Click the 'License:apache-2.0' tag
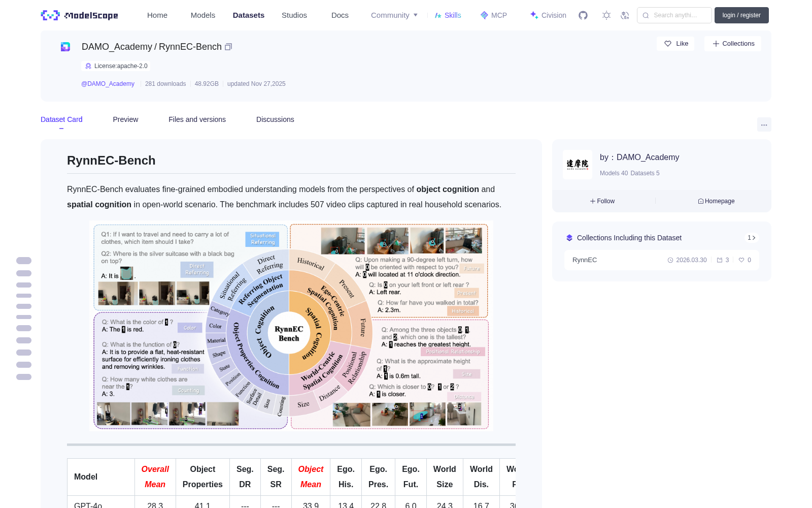This screenshot has height=508, width=812. (116, 66)
